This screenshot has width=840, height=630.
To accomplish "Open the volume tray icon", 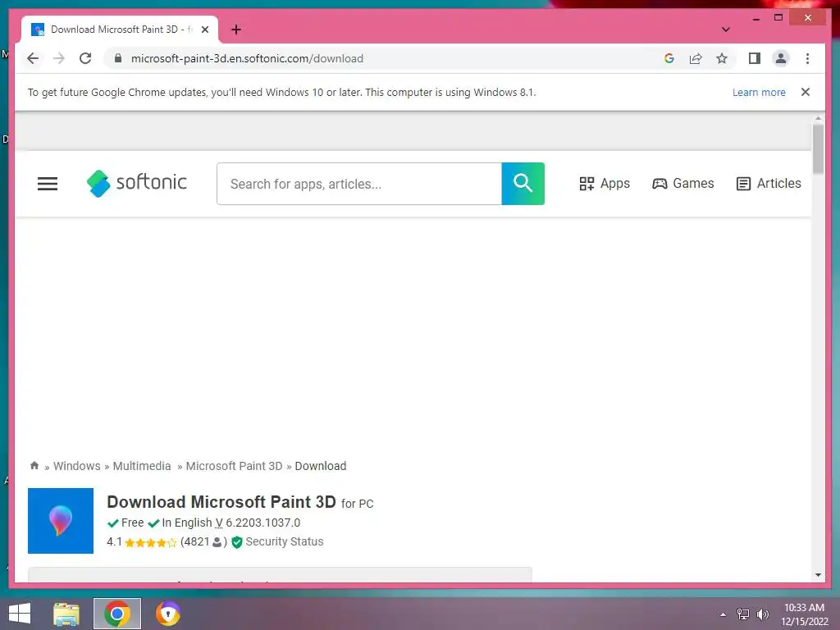I will pos(763,614).
